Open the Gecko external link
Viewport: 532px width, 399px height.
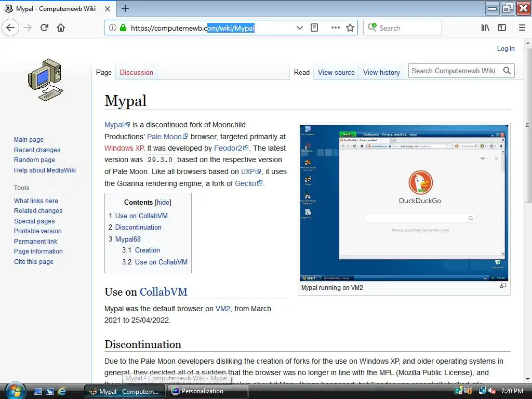coord(248,183)
